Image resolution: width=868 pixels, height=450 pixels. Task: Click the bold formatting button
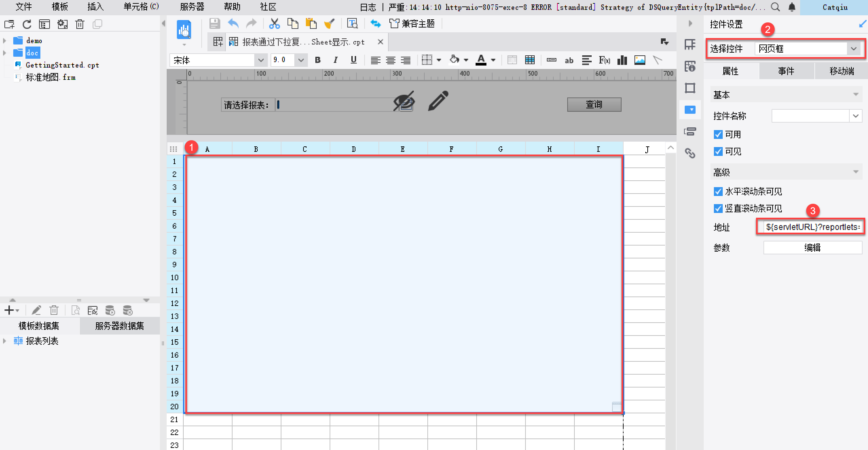(318, 60)
